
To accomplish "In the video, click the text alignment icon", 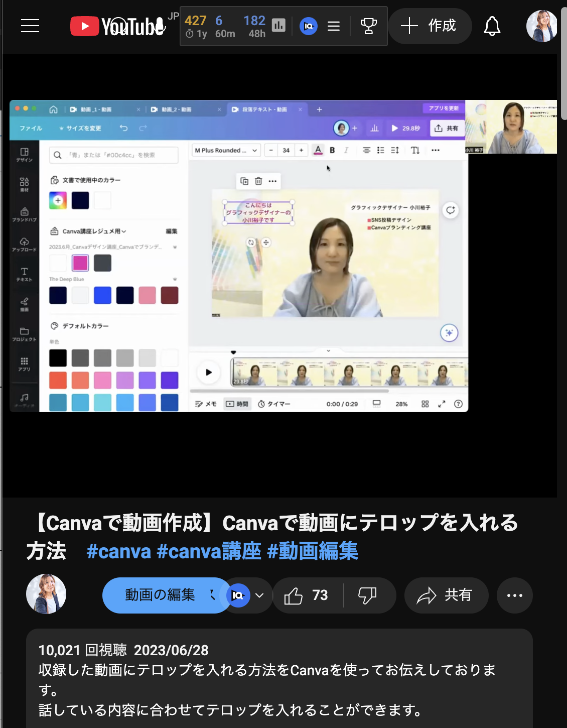I will (x=366, y=150).
